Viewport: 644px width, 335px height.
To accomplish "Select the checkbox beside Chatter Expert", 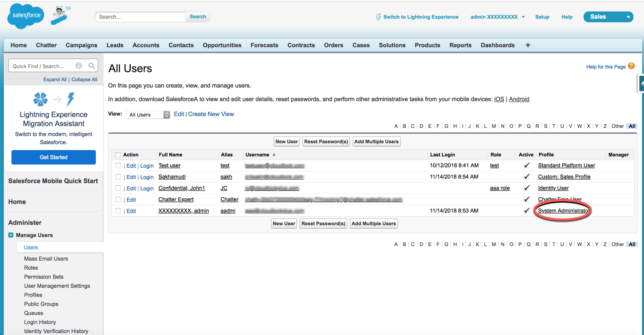I will [x=118, y=200].
